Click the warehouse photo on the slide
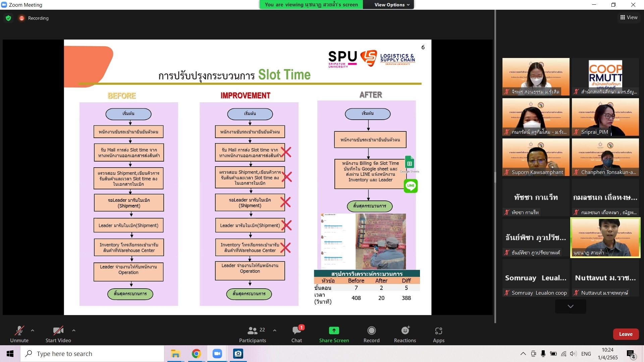This screenshot has height=362, width=644. coord(380,241)
